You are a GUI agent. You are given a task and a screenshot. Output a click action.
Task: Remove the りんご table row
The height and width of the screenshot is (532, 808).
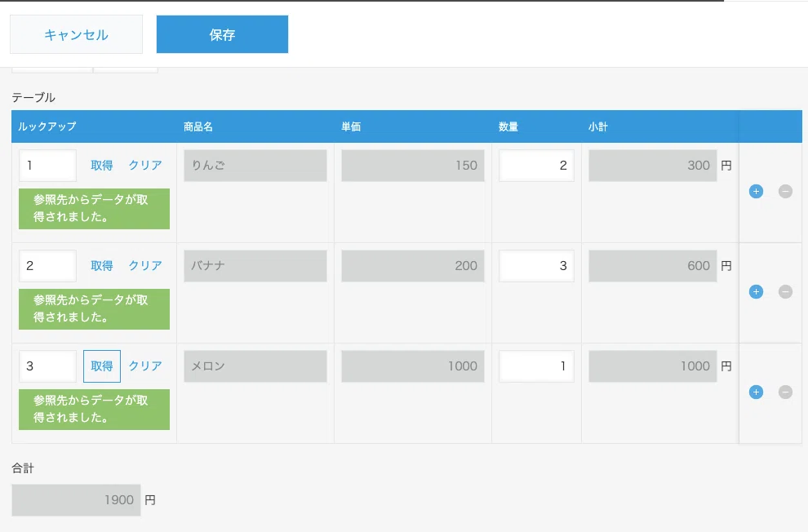tap(785, 192)
